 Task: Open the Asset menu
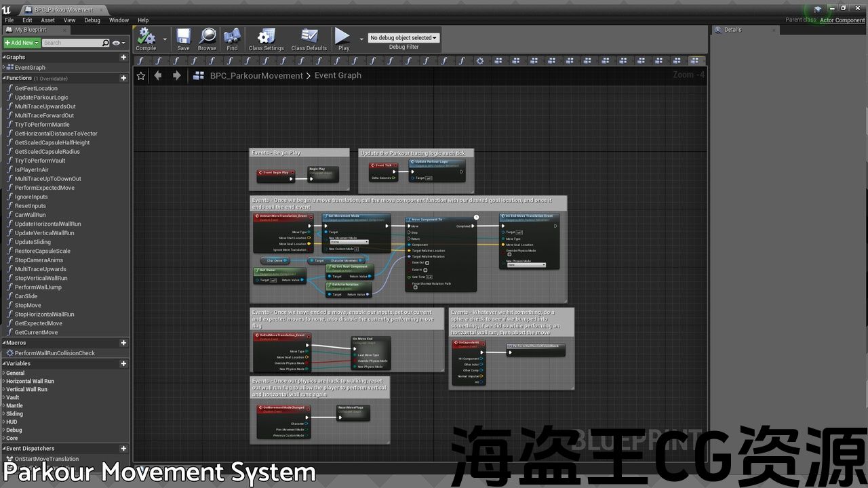coord(47,20)
